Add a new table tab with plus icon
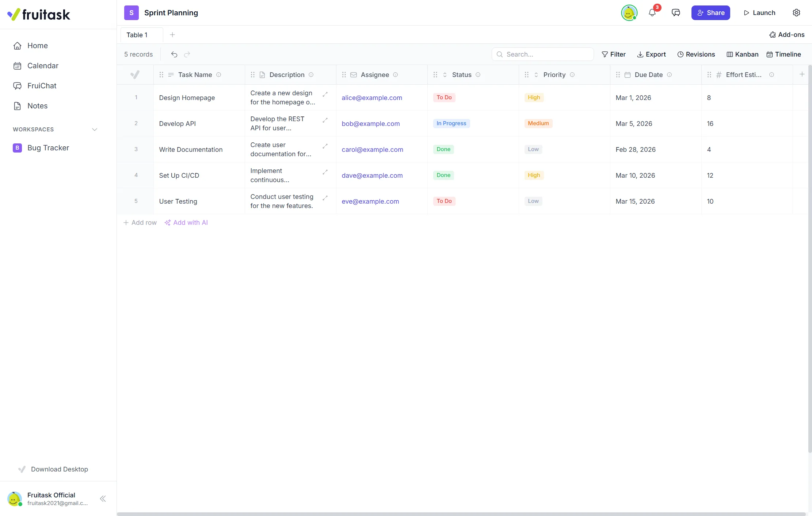Viewport: 812px width, 516px height. pos(172,35)
